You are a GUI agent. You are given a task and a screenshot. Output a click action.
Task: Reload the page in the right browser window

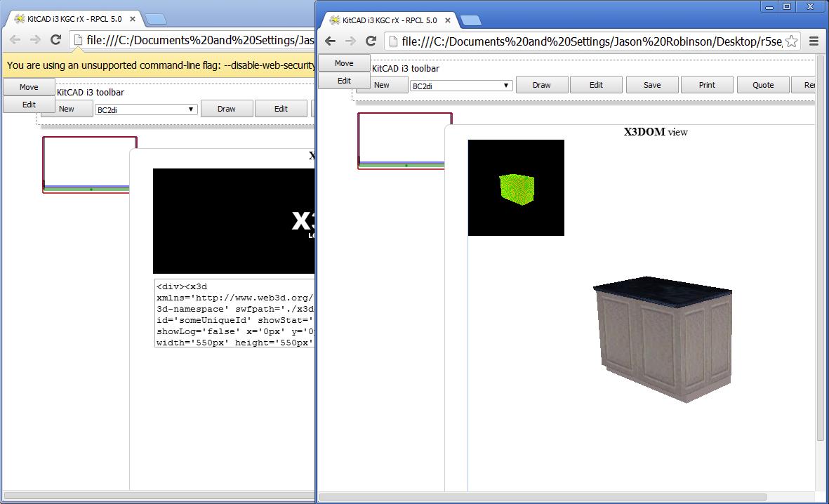(371, 41)
